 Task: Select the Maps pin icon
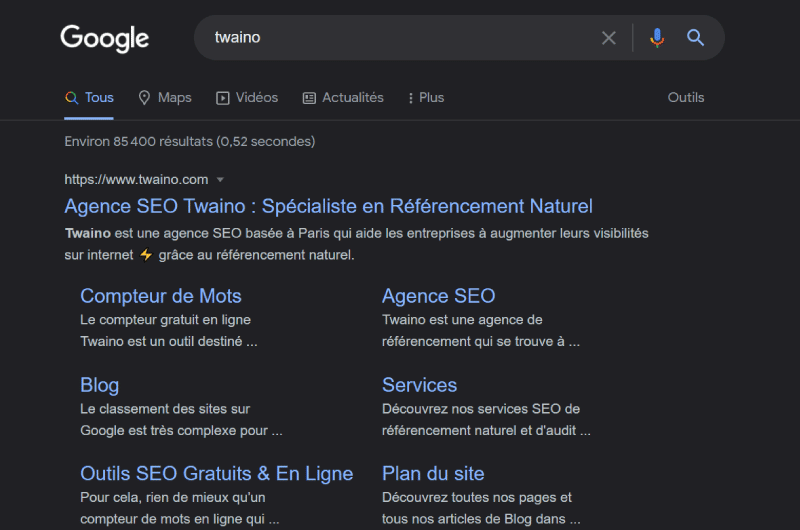click(144, 97)
